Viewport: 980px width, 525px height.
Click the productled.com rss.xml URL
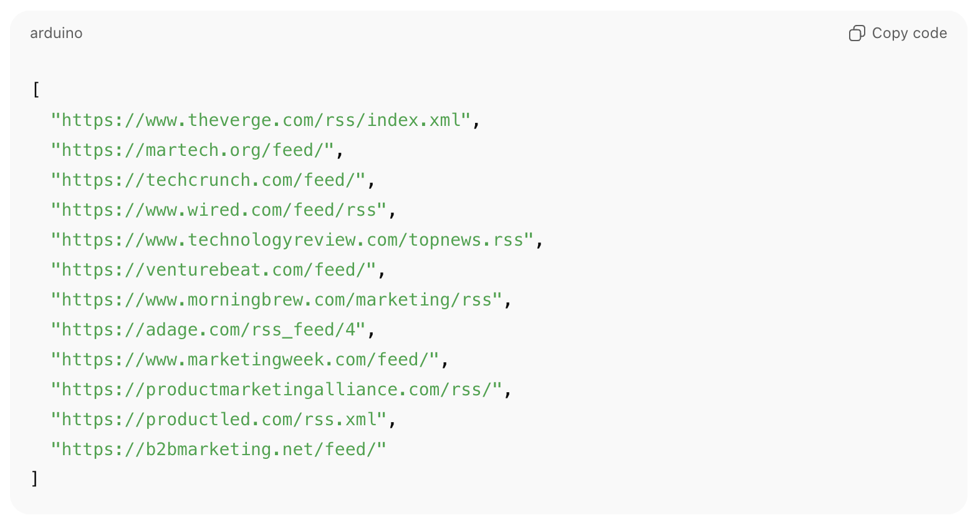tap(219, 419)
